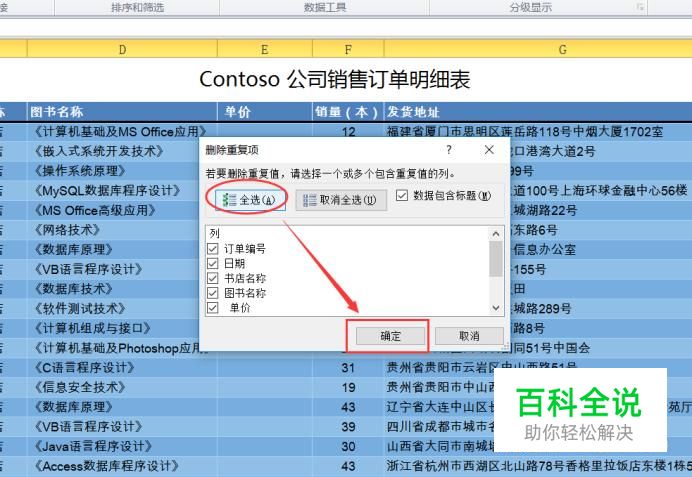
Task: Select cell 《Java语言程序设计》
Action: [x=122, y=446]
